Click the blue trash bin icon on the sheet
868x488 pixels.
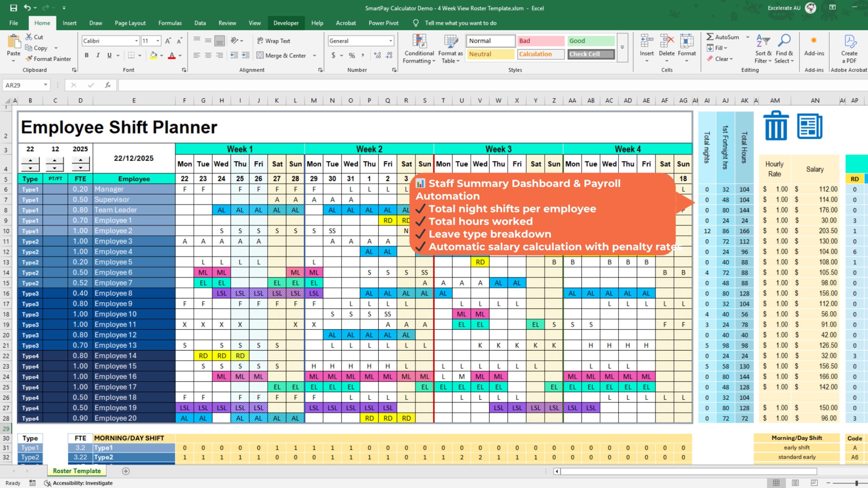tap(776, 125)
